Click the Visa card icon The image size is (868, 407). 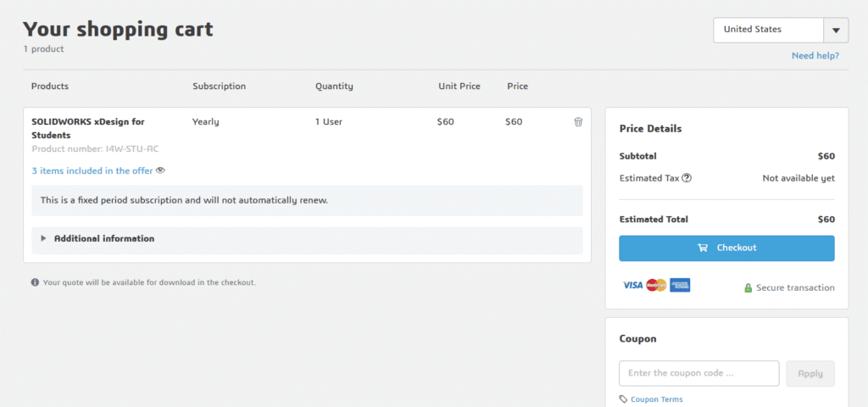tap(632, 285)
